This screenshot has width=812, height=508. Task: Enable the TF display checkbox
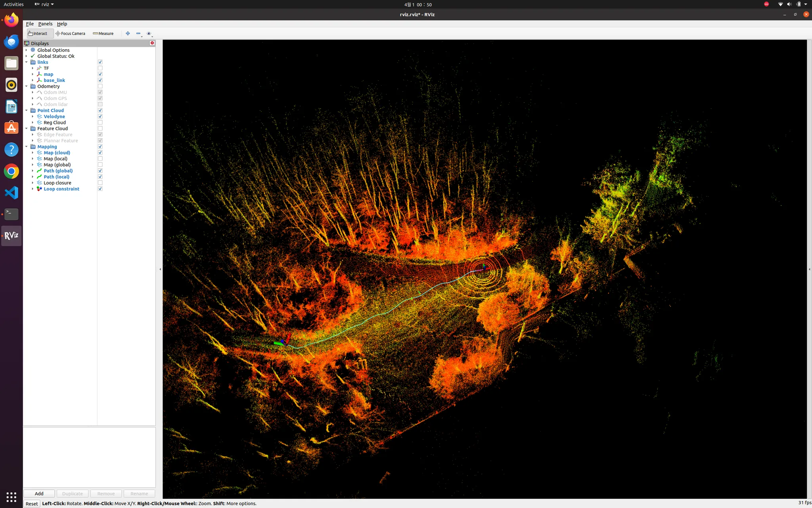[100, 68]
